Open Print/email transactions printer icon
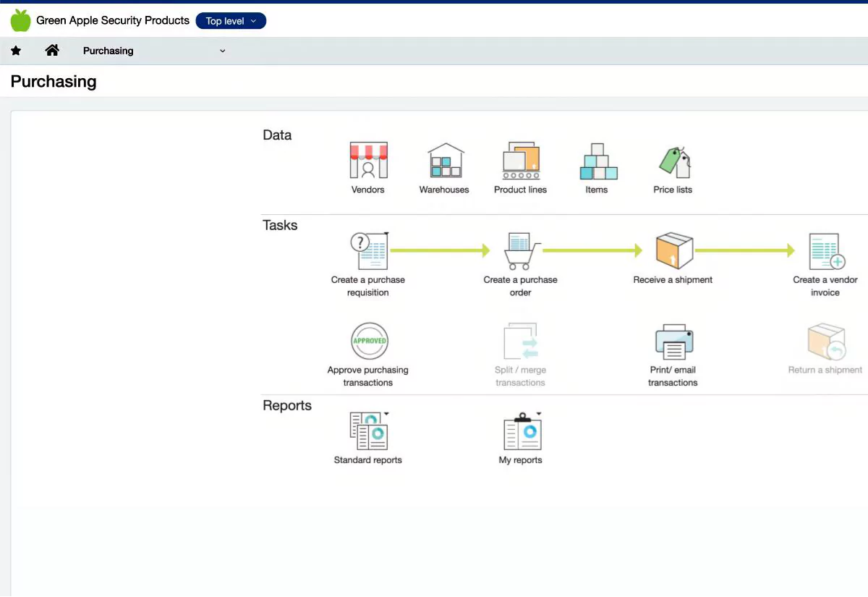Viewport: 868px width, 597px height. tap(673, 341)
